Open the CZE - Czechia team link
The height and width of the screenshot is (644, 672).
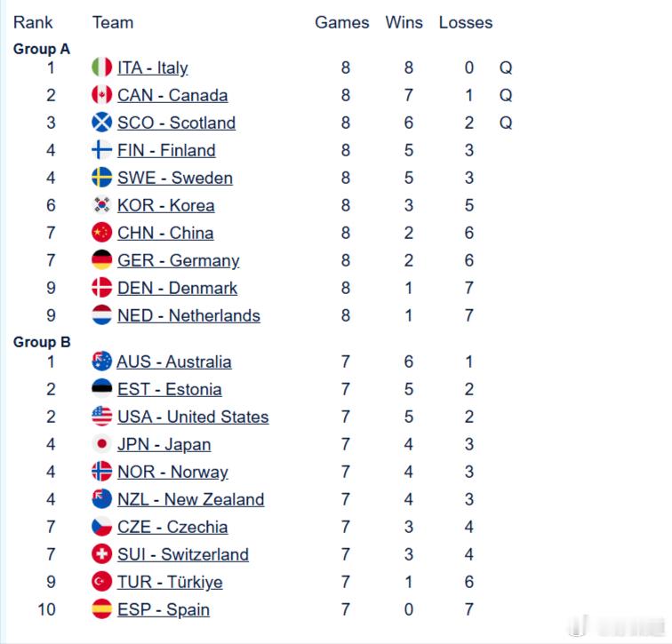[172, 527]
